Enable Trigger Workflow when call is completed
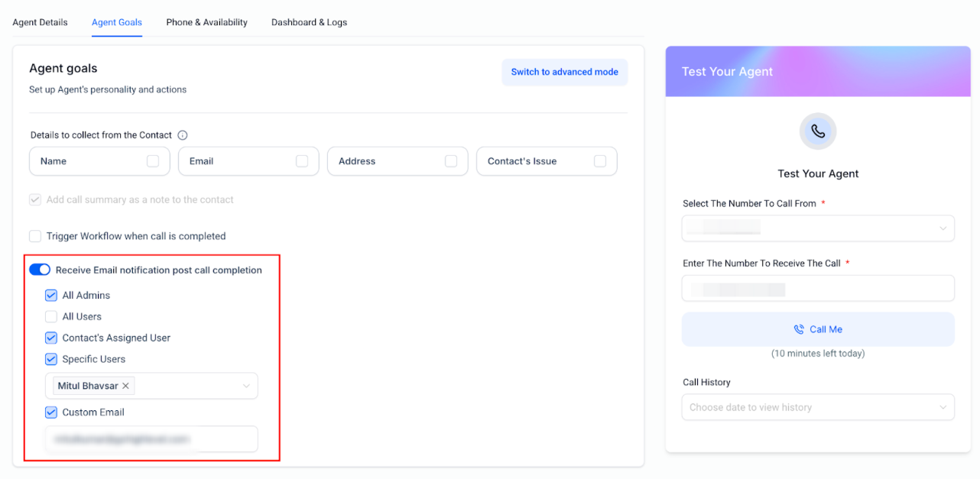The height and width of the screenshot is (479, 980). 35,236
